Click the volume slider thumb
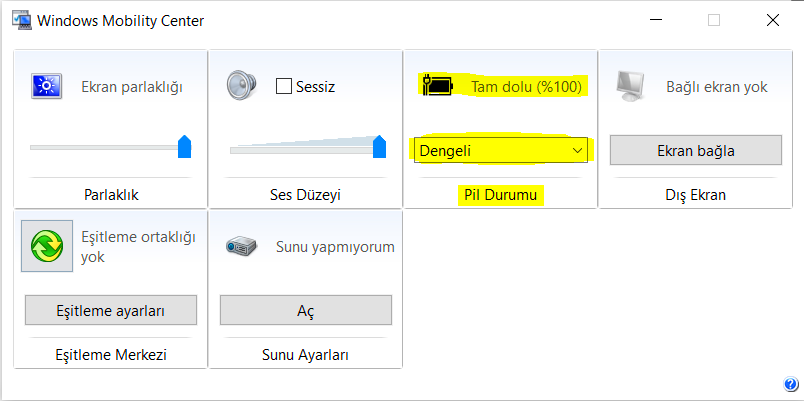The width and height of the screenshot is (804, 401). click(379, 147)
